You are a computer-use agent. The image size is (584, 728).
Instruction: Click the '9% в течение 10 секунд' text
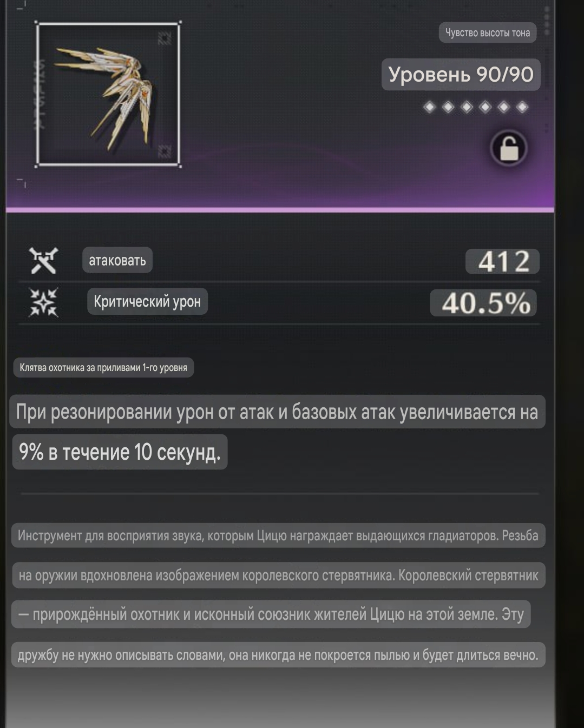coord(120,452)
